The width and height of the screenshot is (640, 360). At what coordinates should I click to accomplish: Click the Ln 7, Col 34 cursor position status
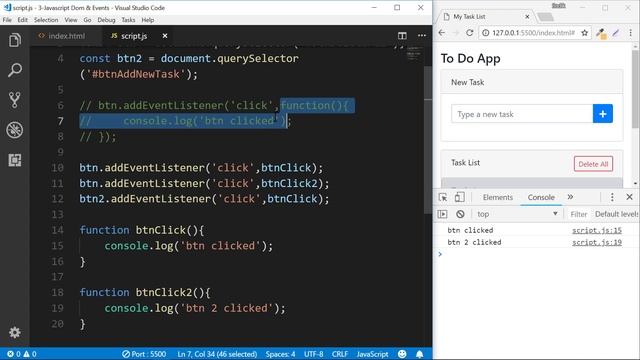click(217, 354)
